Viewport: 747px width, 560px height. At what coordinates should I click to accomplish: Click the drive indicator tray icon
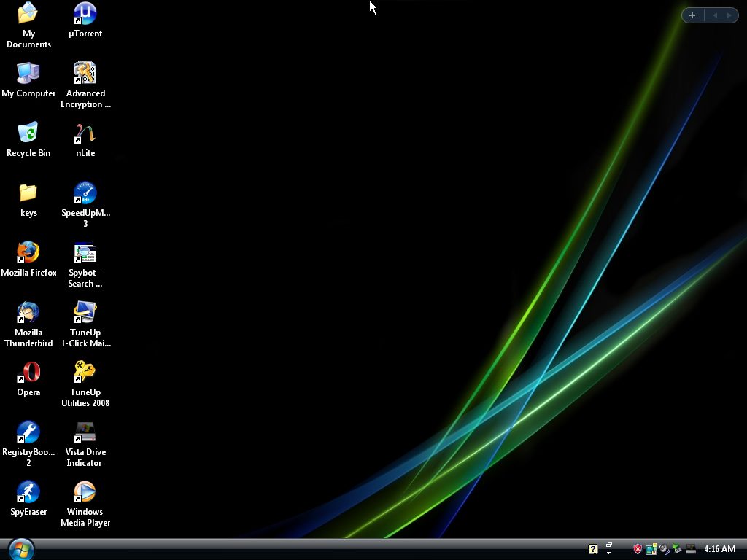[690, 549]
